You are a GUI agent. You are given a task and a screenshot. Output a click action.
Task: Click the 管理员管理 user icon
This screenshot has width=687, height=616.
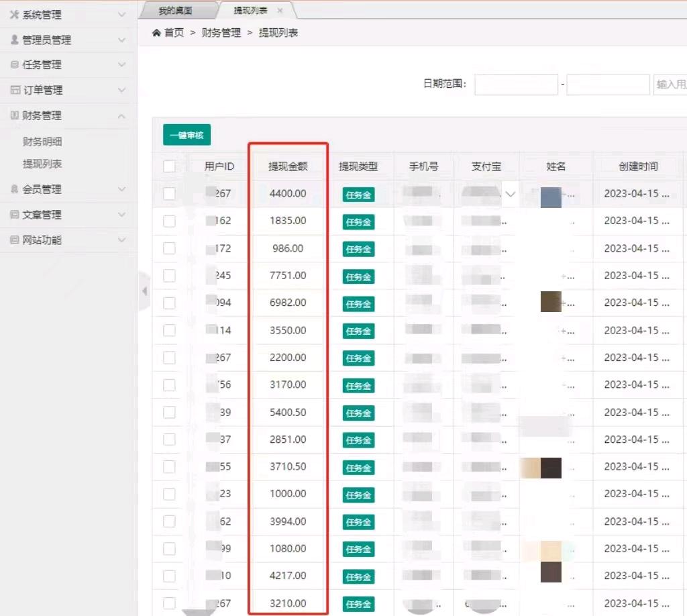pos(14,40)
